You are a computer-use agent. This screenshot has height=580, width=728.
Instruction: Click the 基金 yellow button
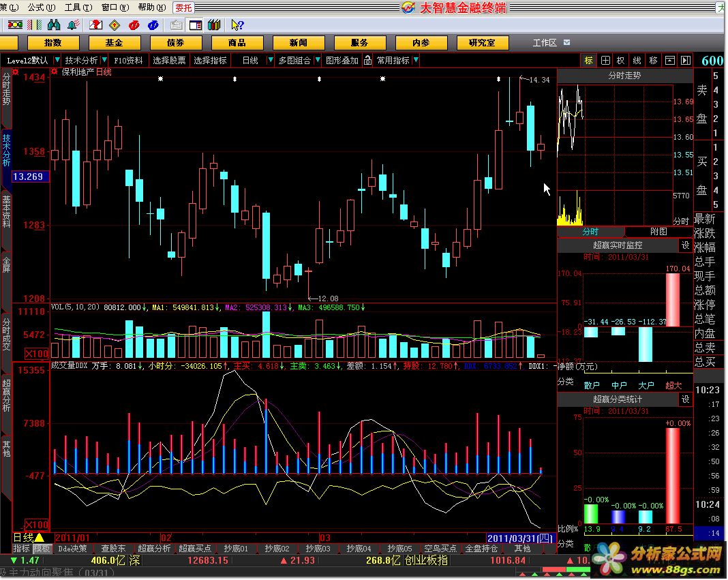pos(114,43)
